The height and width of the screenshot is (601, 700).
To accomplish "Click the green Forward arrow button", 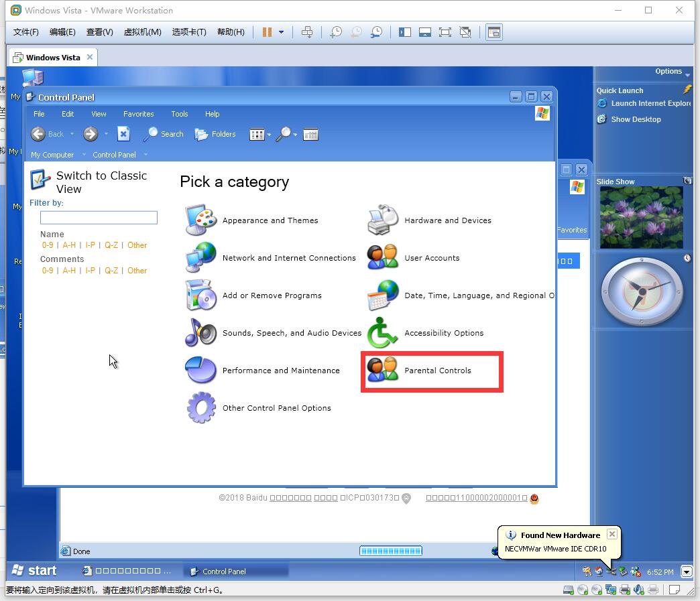I will click(x=91, y=134).
